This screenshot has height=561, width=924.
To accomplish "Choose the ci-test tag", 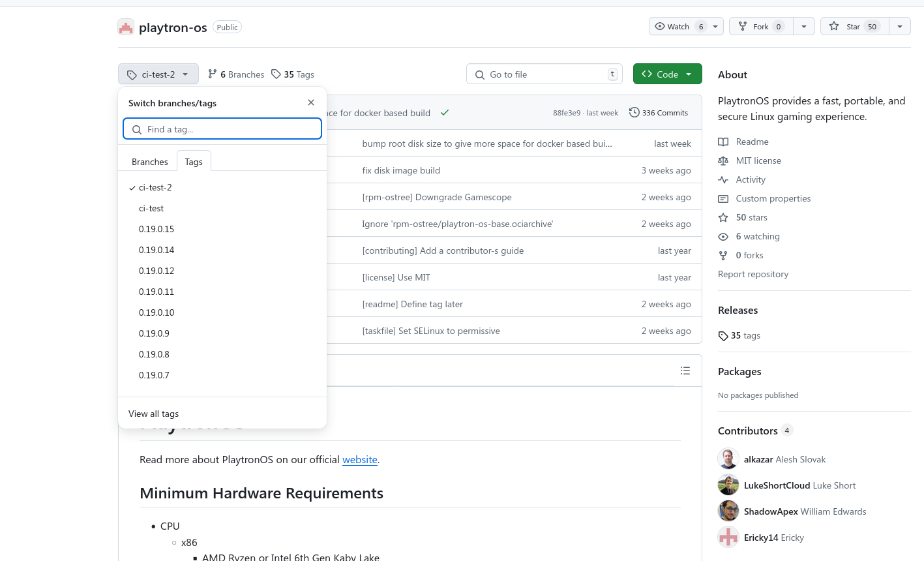I will coord(222,208).
